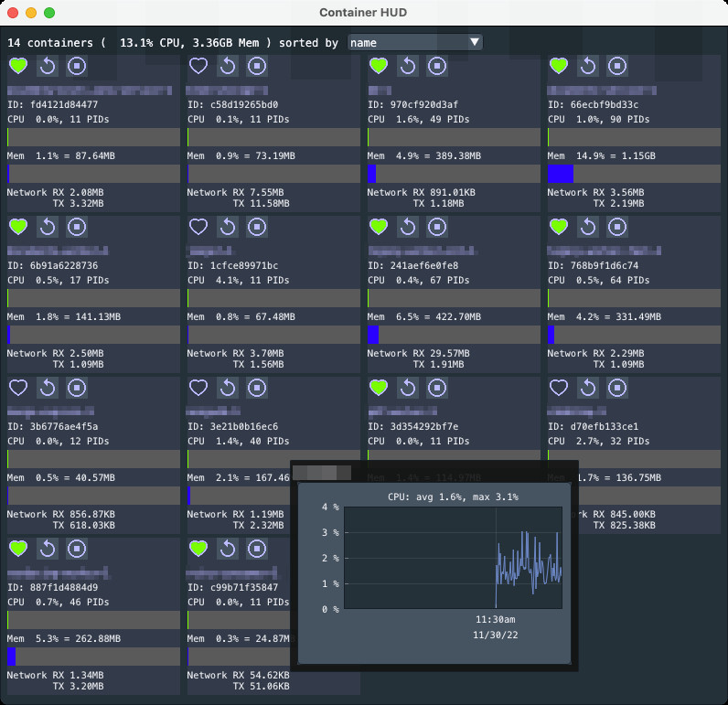Unfavorite container fd4121d84477 heart

(18, 66)
